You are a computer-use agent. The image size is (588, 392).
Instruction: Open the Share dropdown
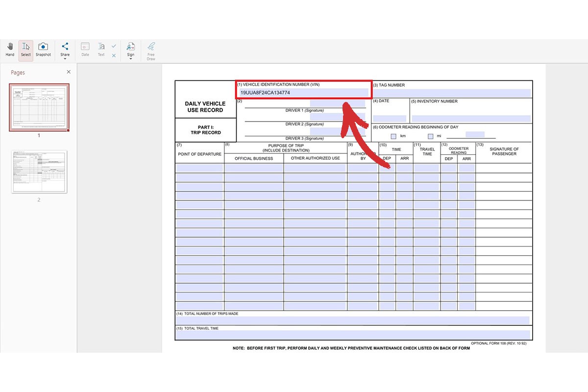click(x=65, y=50)
